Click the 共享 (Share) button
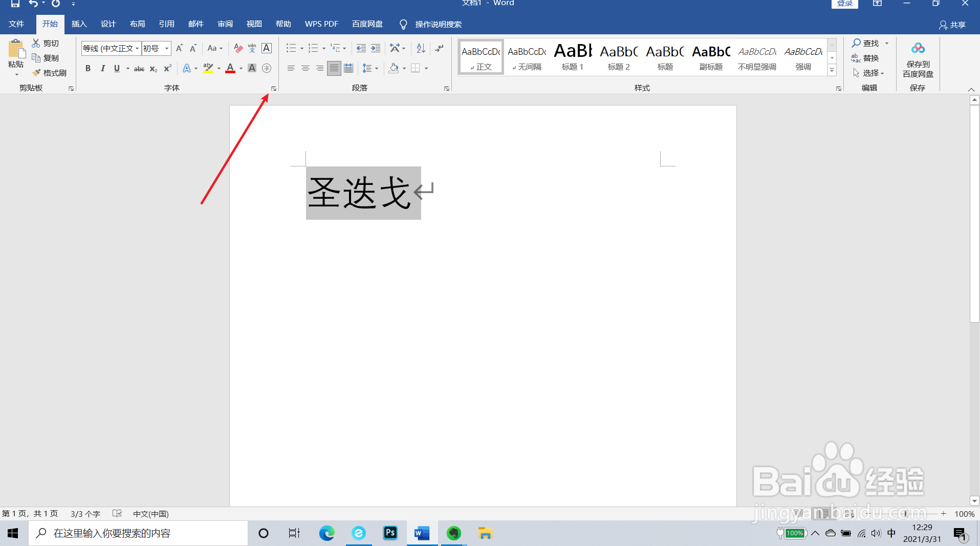 [952, 25]
